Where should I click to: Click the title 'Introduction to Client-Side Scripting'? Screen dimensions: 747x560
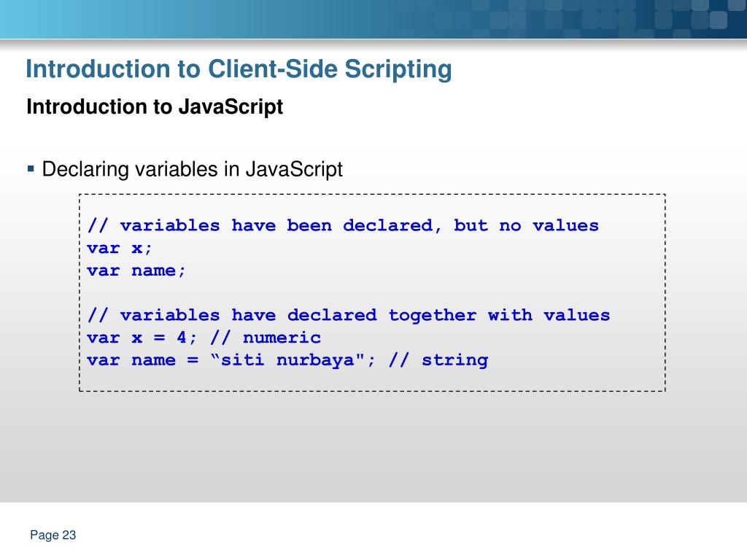(239, 69)
